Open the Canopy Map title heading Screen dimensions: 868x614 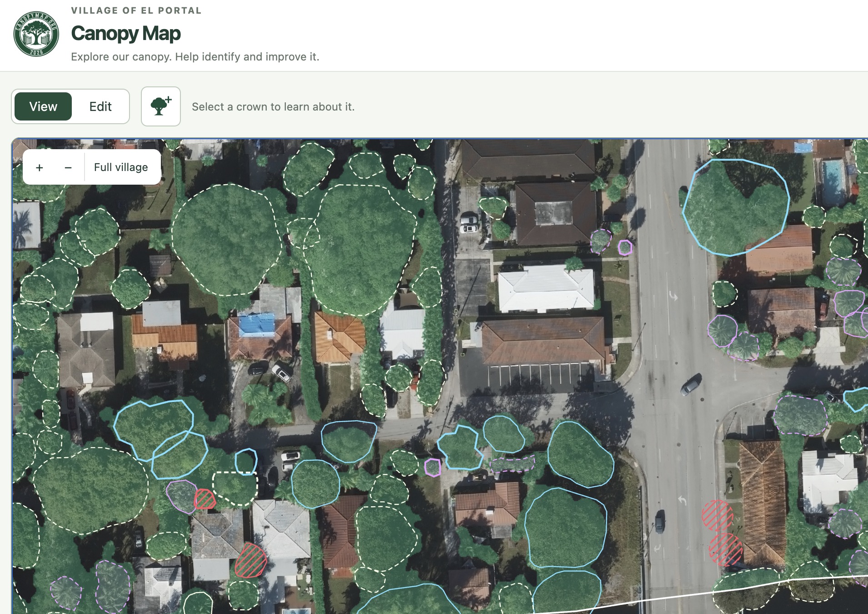coord(126,33)
